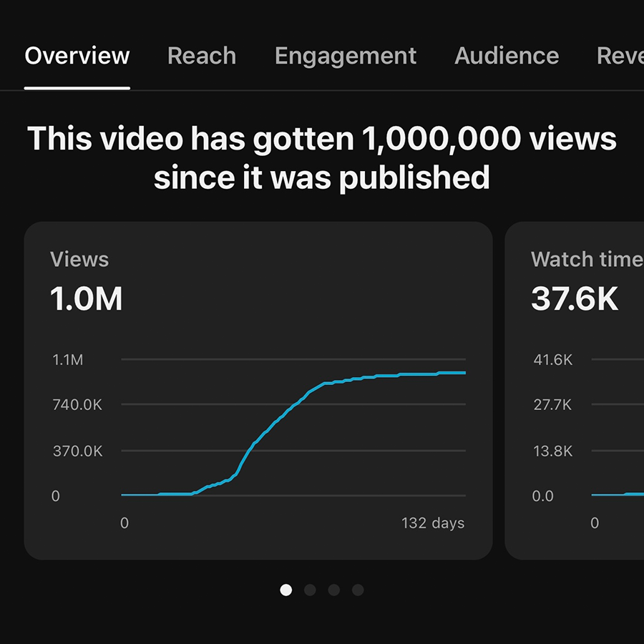Click the 1.1M gridline label

pos(68,359)
